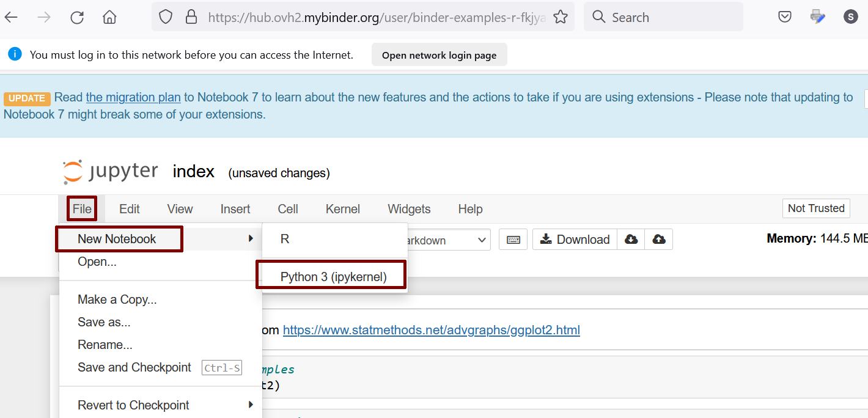Open the site tracking protection shield

click(166, 17)
